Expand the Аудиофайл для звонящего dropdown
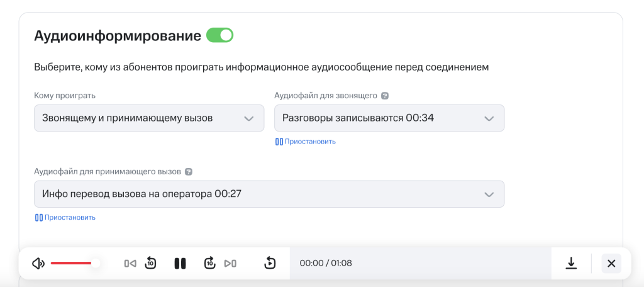Image resolution: width=644 pixels, height=287 pixels. [x=389, y=118]
